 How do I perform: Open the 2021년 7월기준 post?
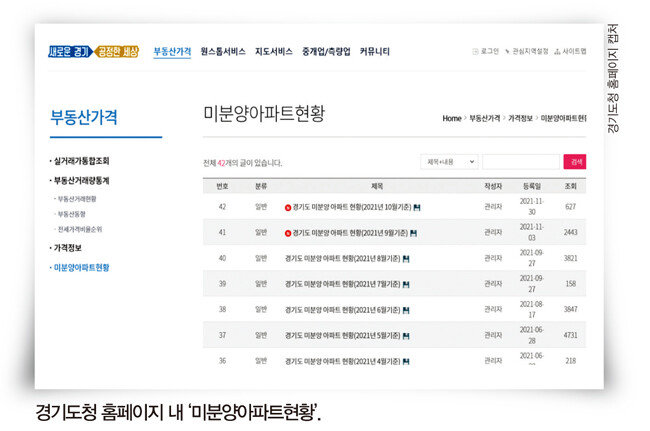tap(342, 284)
